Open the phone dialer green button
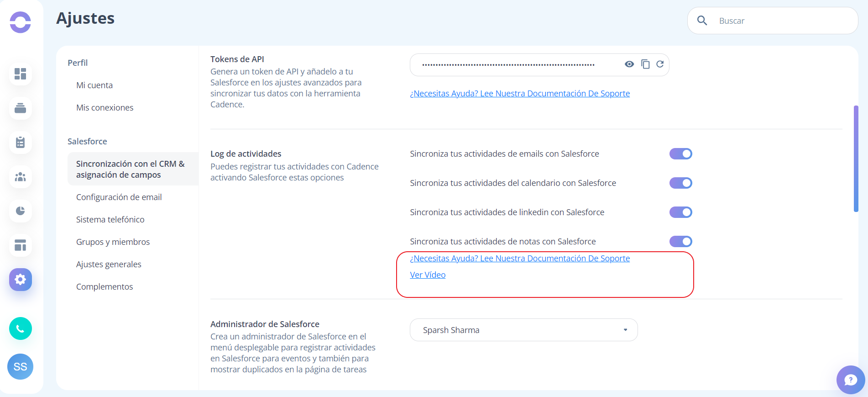 tap(21, 328)
